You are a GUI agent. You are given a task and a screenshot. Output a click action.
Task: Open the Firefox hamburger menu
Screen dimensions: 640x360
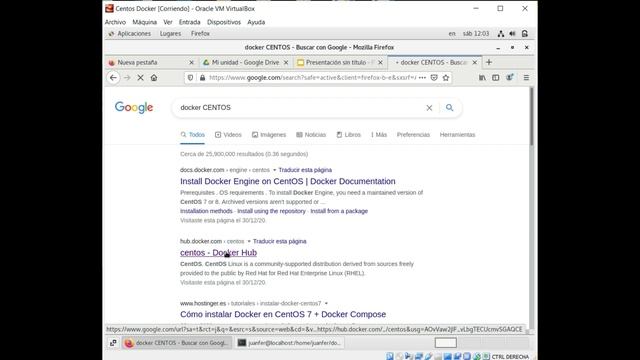click(x=526, y=78)
